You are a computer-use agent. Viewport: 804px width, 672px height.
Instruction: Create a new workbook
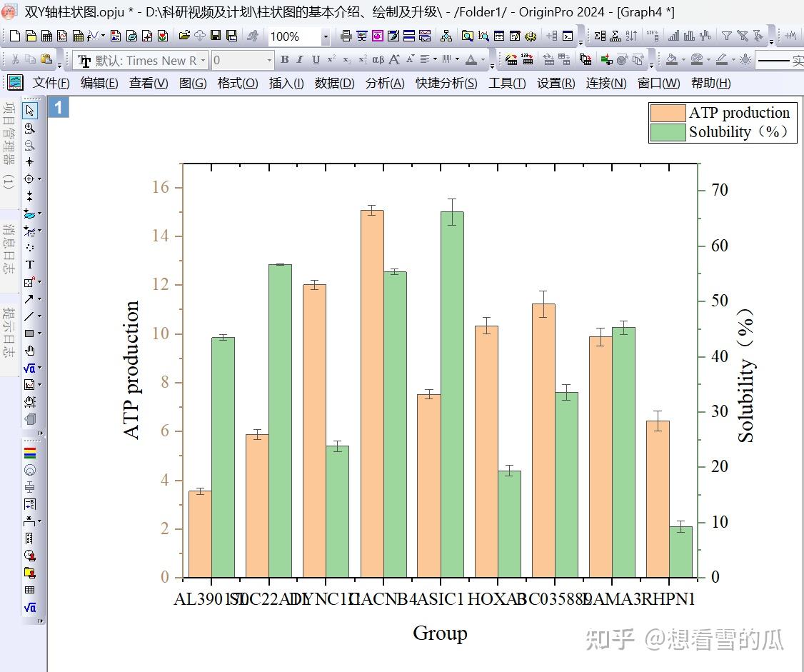46,36
